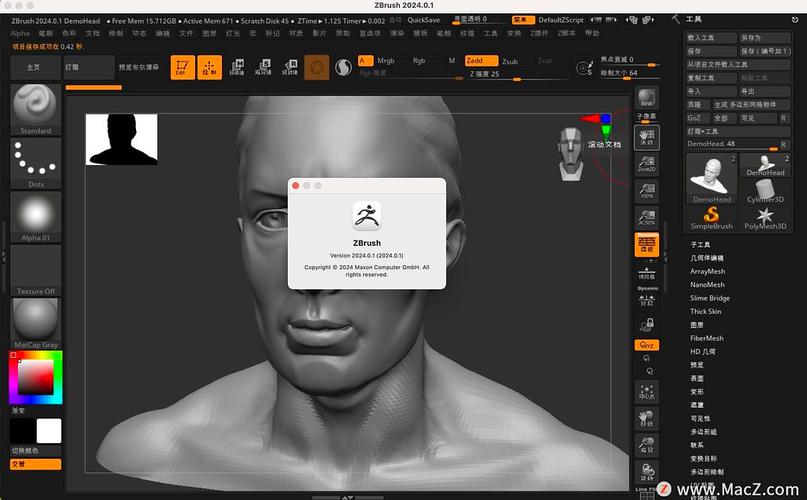Select the PolyMesh3D tool
Viewport: 807px width, 500px height.
pos(765,218)
